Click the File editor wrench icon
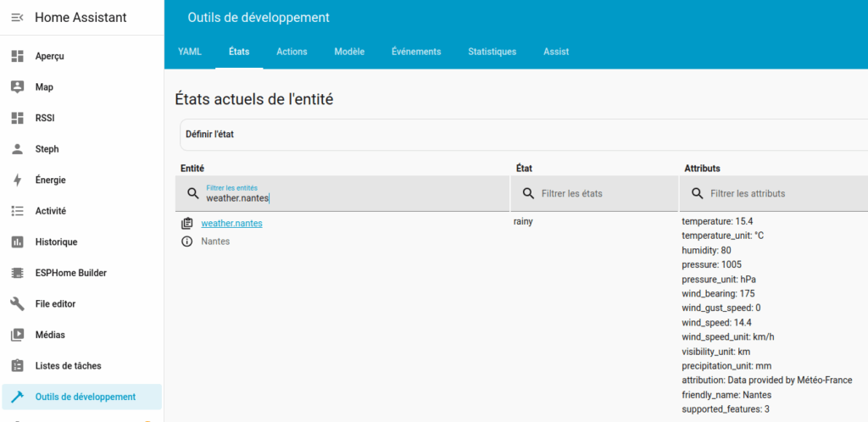868x422 pixels. click(17, 304)
